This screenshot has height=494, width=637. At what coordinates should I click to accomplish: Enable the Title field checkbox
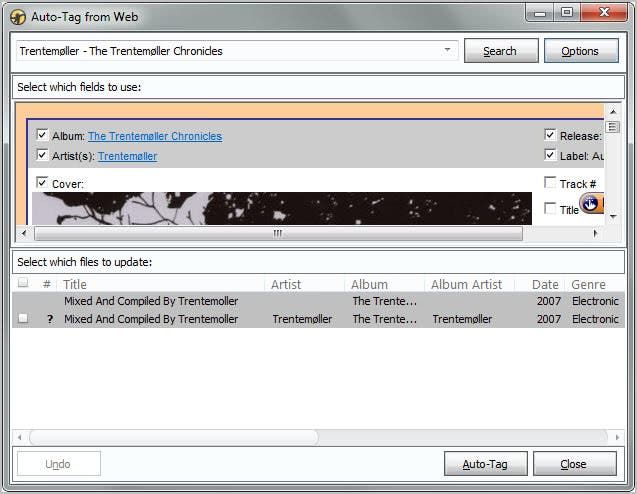click(x=550, y=208)
